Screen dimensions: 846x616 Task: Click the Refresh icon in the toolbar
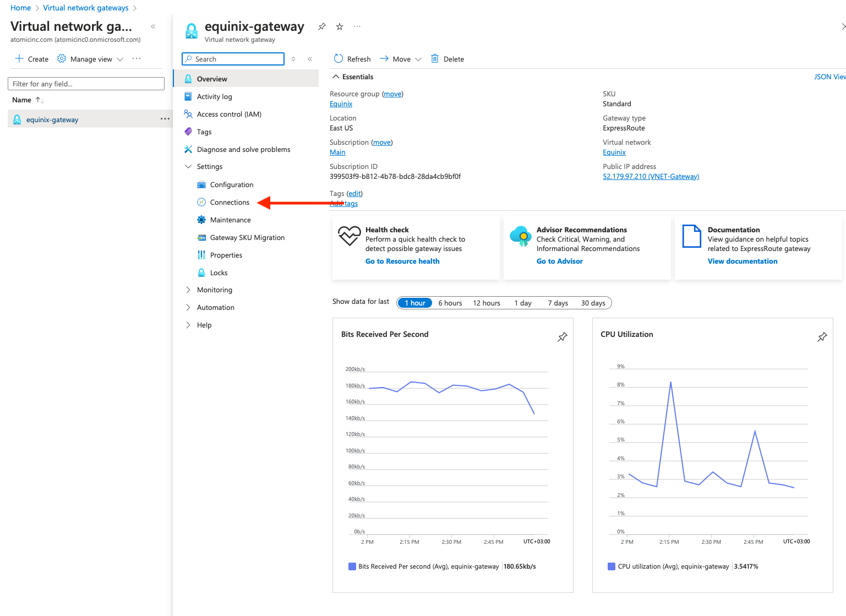pyautogui.click(x=339, y=59)
